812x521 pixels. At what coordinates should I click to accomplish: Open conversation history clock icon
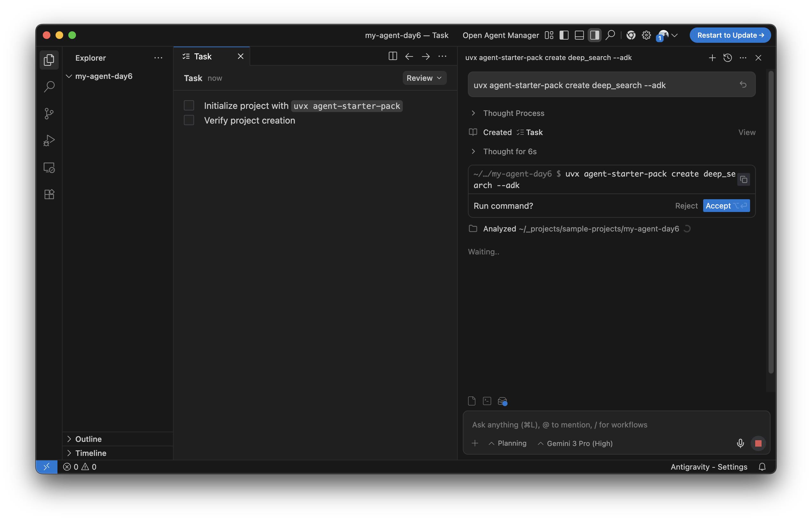pyautogui.click(x=727, y=58)
